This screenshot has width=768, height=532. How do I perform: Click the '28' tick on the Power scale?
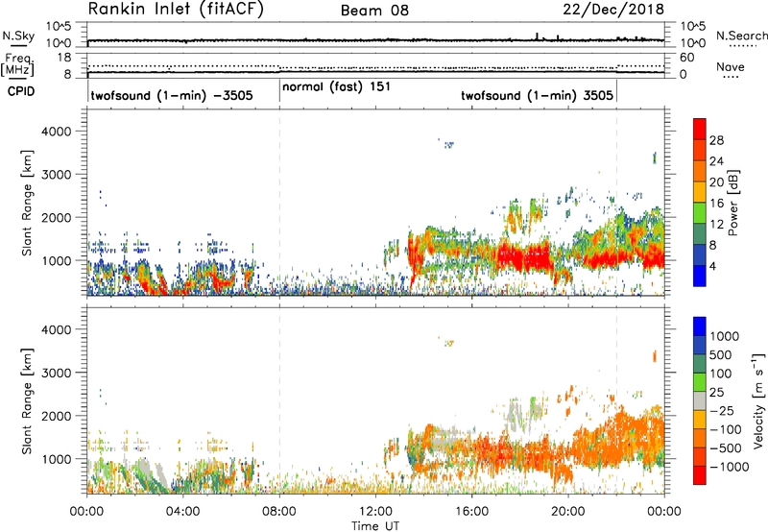pyautogui.click(x=716, y=140)
